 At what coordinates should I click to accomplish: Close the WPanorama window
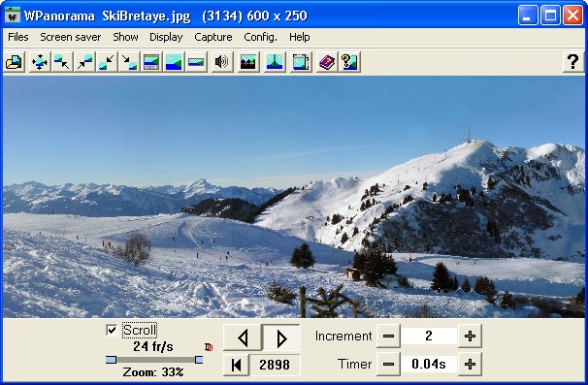coord(573,16)
